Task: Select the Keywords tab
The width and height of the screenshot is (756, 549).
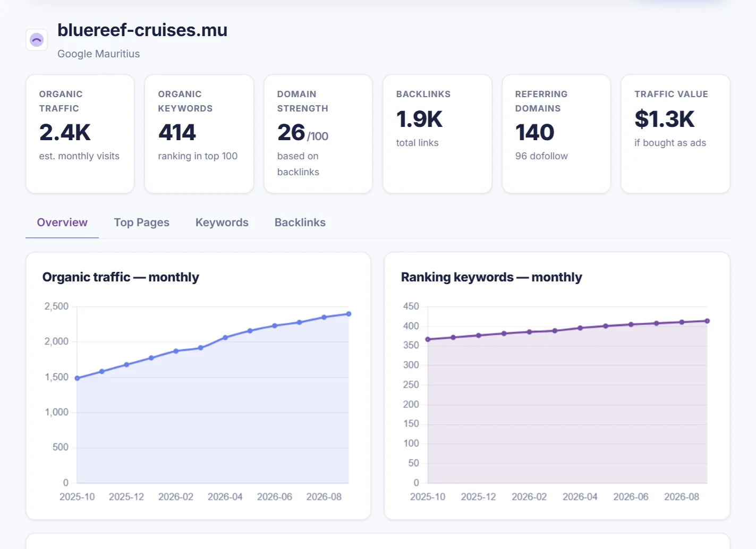Action: [x=222, y=222]
